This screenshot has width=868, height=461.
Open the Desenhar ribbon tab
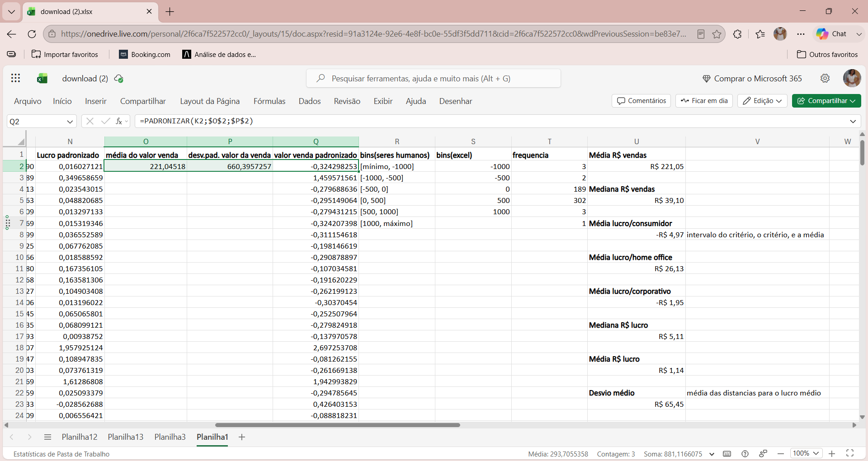click(x=456, y=101)
